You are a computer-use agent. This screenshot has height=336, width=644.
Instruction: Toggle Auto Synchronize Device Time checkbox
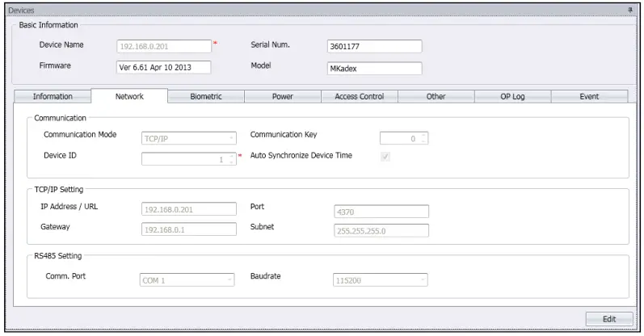(385, 157)
